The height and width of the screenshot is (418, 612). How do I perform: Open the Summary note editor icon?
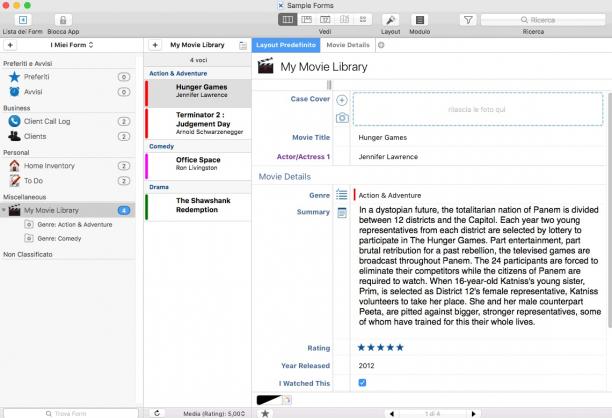point(342,213)
